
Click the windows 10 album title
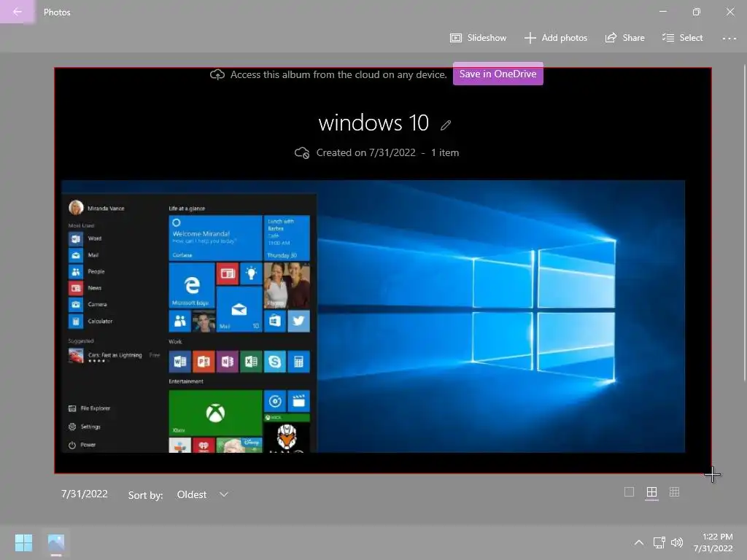click(x=373, y=122)
